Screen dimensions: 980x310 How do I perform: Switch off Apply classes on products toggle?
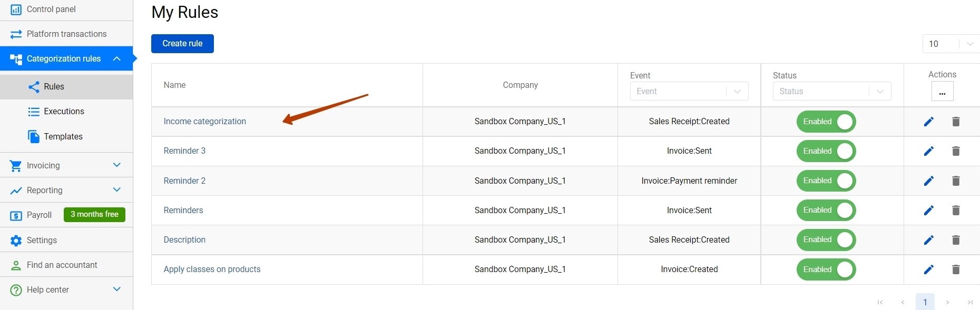point(826,269)
